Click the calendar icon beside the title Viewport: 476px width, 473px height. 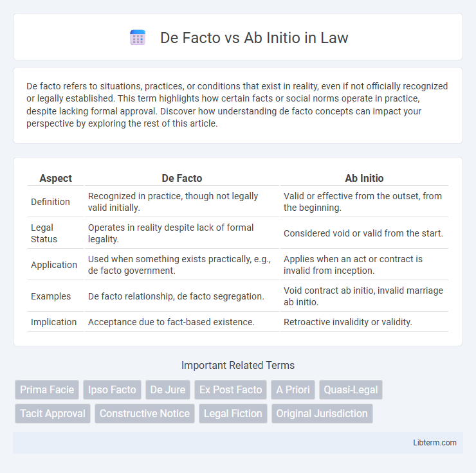point(138,38)
